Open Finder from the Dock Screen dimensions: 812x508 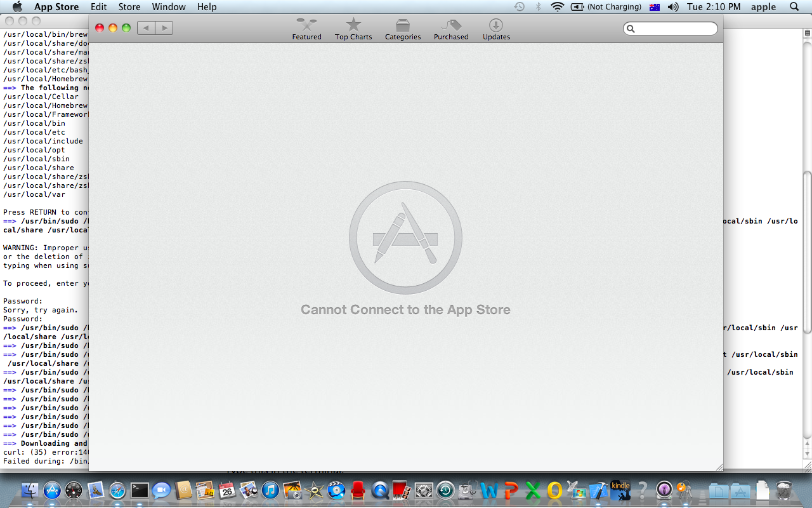[30, 490]
